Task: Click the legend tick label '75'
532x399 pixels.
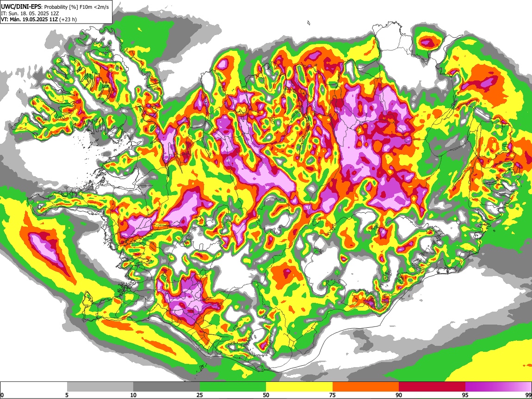Action: [333, 395]
